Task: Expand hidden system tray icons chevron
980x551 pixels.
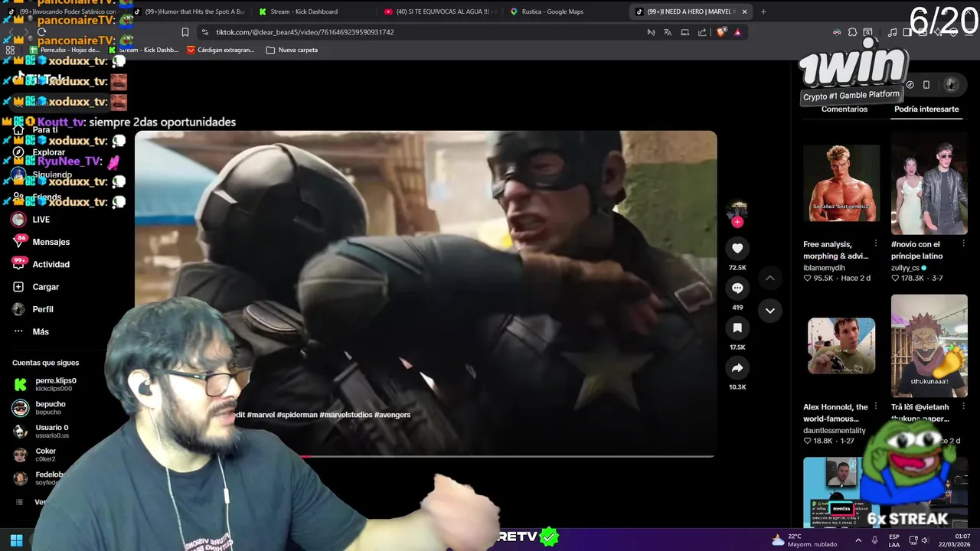Action: coord(857,540)
